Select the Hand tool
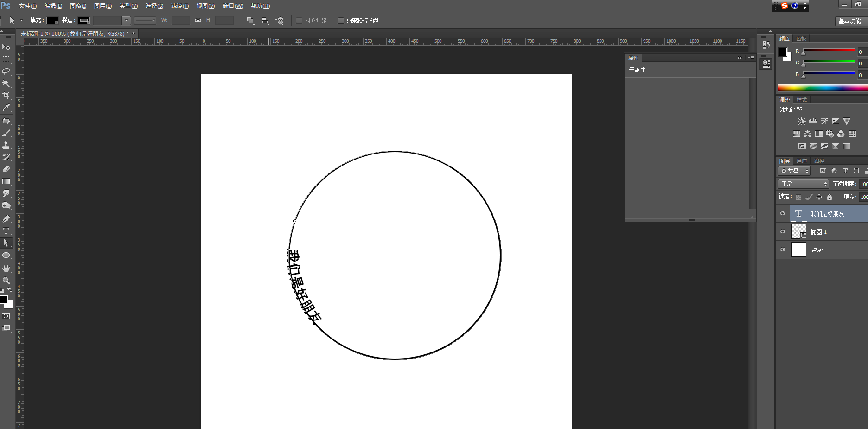868x429 pixels. (6, 269)
